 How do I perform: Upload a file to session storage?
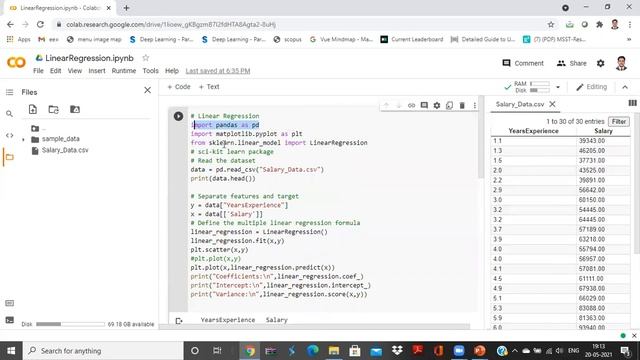33,109
